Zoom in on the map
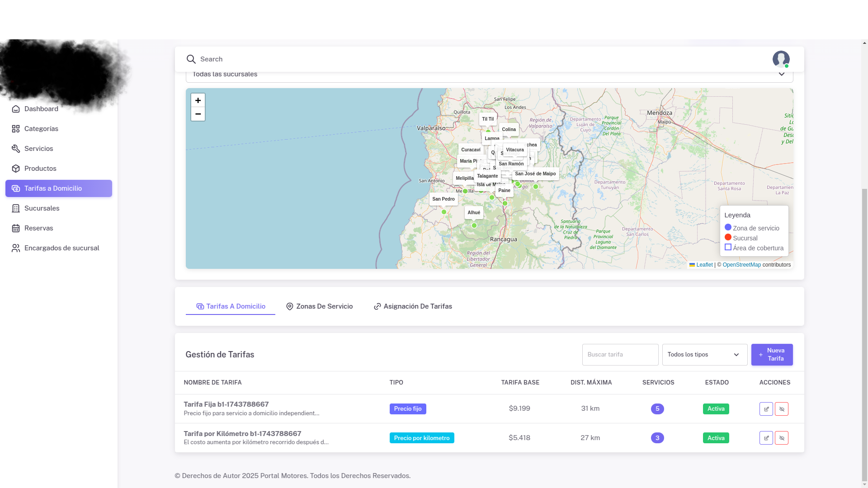This screenshot has height=488, width=868. [198, 100]
